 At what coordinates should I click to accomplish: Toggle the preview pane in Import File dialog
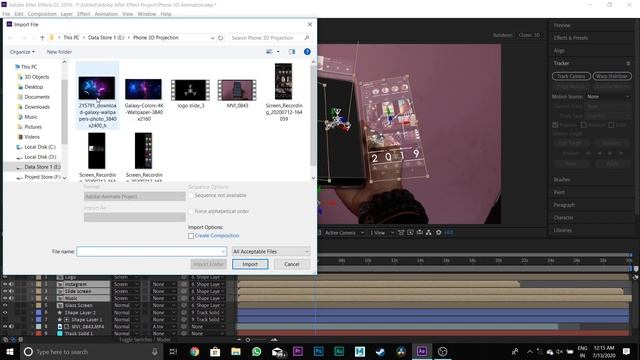tap(291, 52)
